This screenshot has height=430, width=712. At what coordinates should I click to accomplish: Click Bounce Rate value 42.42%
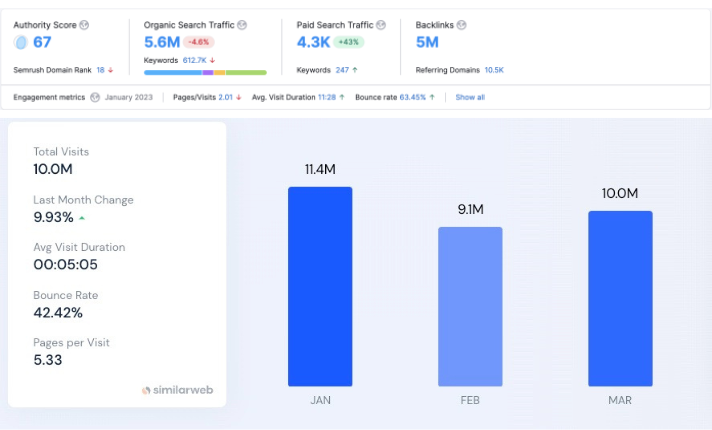pyautogui.click(x=58, y=313)
